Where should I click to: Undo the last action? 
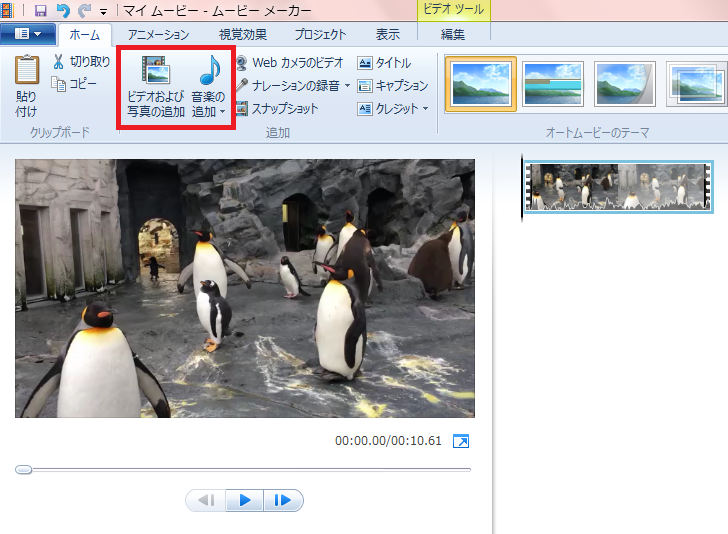click(x=63, y=10)
